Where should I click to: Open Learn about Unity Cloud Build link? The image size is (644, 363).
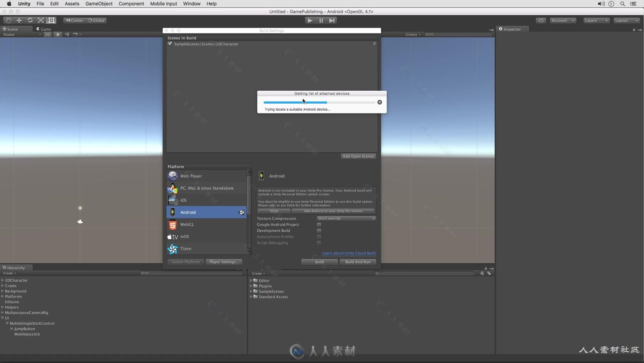pos(349,253)
